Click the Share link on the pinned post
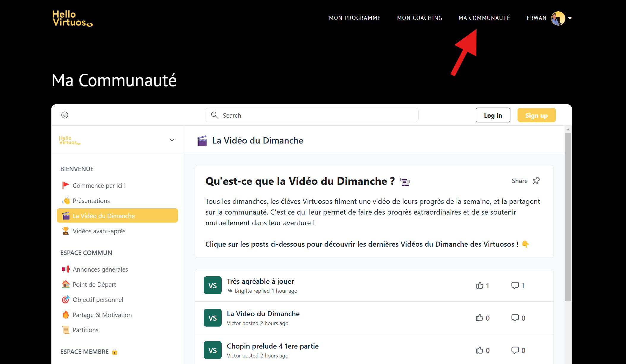Image resolution: width=626 pixels, height=364 pixels. pyautogui.click(x=519, y=181)
